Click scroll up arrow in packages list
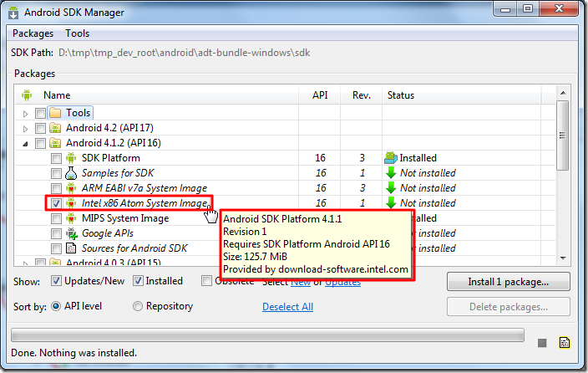The width and height of the screenshot is (588, 373). point(563,93)
